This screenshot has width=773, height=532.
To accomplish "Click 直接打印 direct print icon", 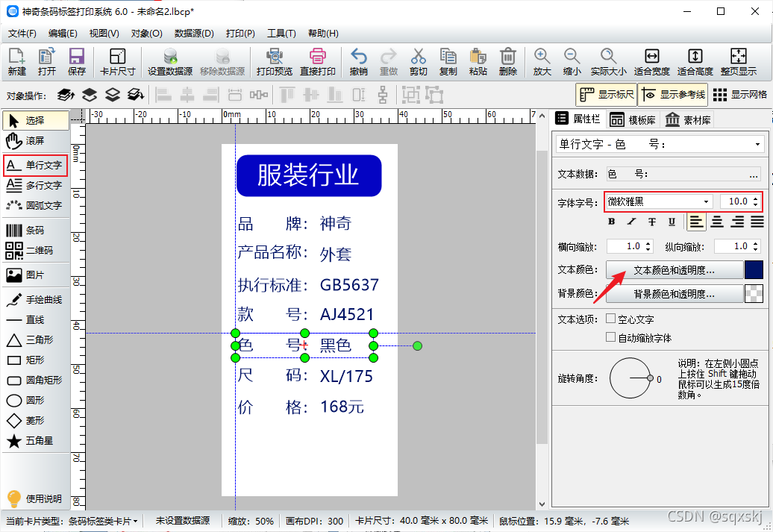I will [318, 62].
